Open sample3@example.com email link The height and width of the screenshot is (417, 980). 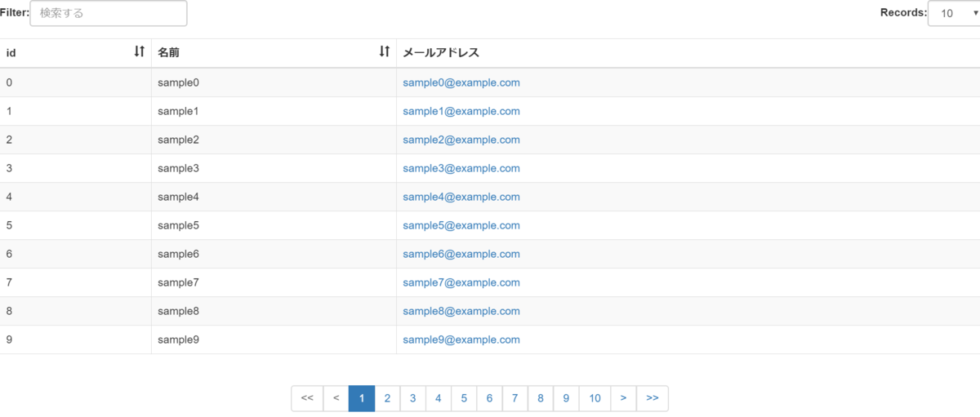tap(461, 168)
